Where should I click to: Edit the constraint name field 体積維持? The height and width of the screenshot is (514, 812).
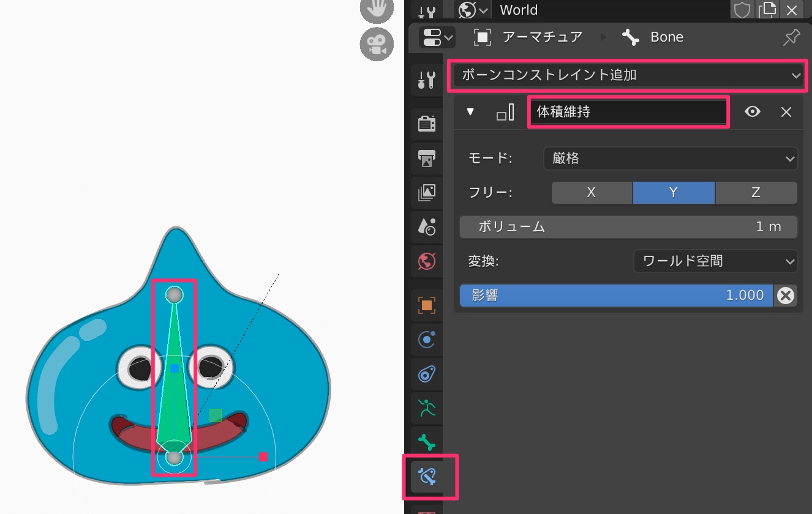(x=628, y=112)
